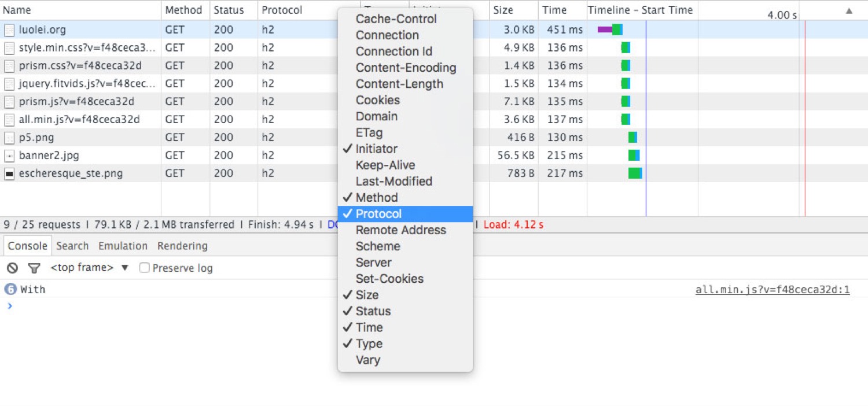Disable the Status column in menu
The height and width of the screenshot is (406, 868).
(x=373, y=311)
